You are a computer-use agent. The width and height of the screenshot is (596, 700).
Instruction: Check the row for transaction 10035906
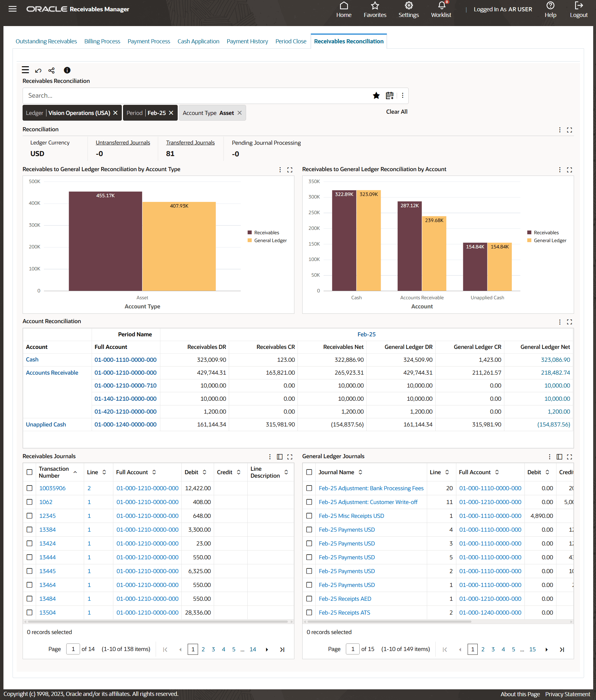(x=30, y=488)
